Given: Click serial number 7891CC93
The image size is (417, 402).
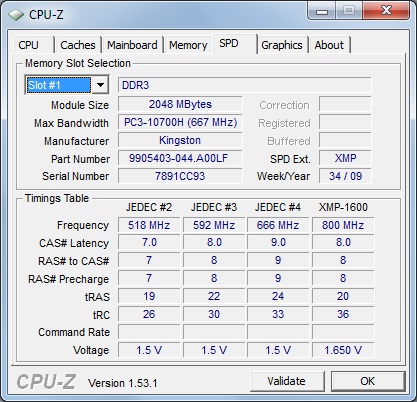Looking at the screenshot, I should point(180,176).
